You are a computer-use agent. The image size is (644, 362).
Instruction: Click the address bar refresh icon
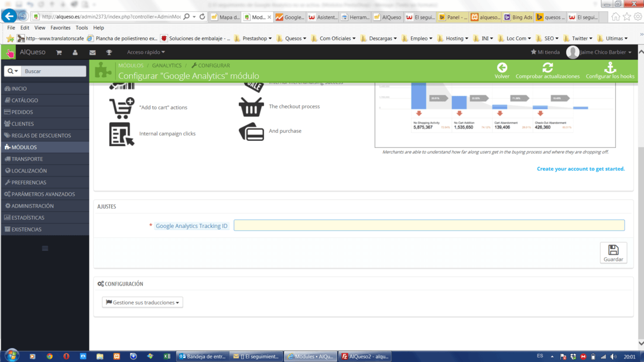pos(202,17)
